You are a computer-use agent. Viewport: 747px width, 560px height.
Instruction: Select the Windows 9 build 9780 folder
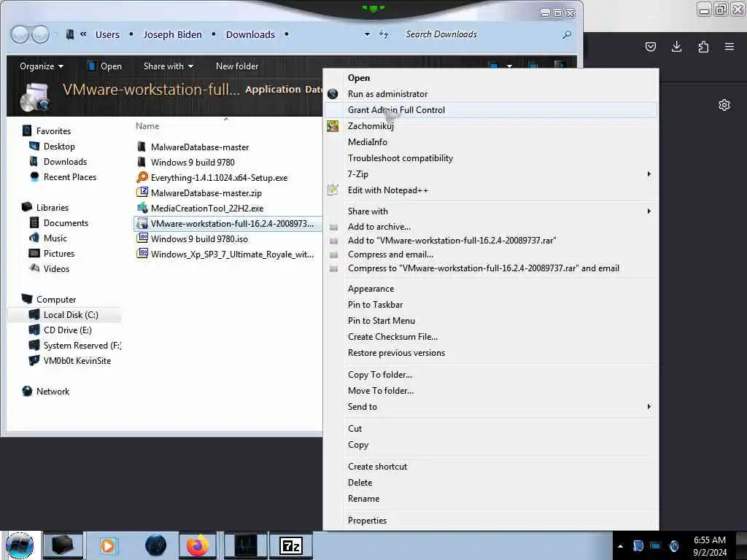(x=186, y=163)
